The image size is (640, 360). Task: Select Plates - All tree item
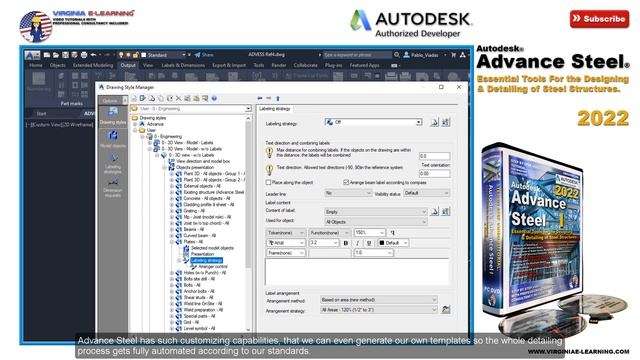193,242
